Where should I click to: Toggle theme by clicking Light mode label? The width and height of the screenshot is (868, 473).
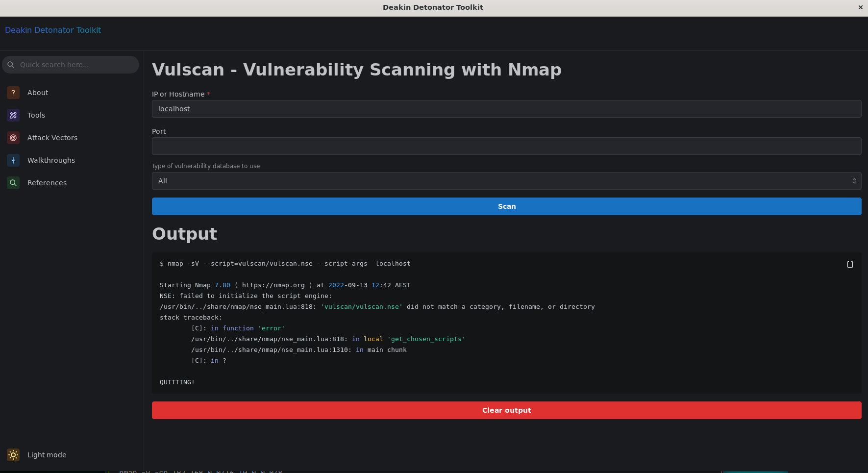pos(47,455)
